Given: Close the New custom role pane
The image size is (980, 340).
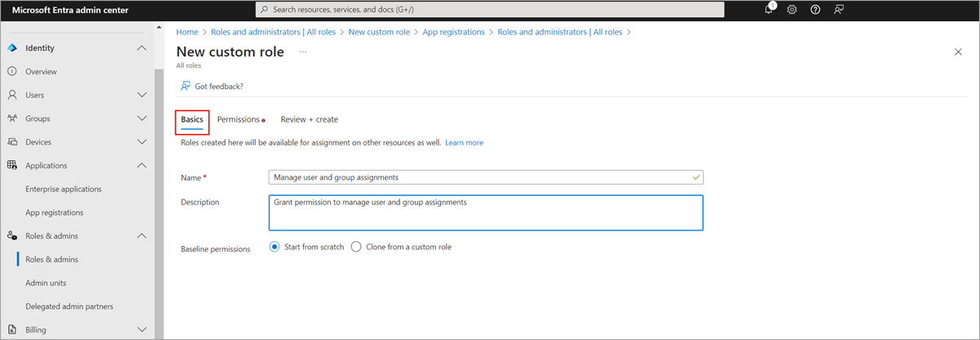Looking at the screenshot, I should (958, 52).
